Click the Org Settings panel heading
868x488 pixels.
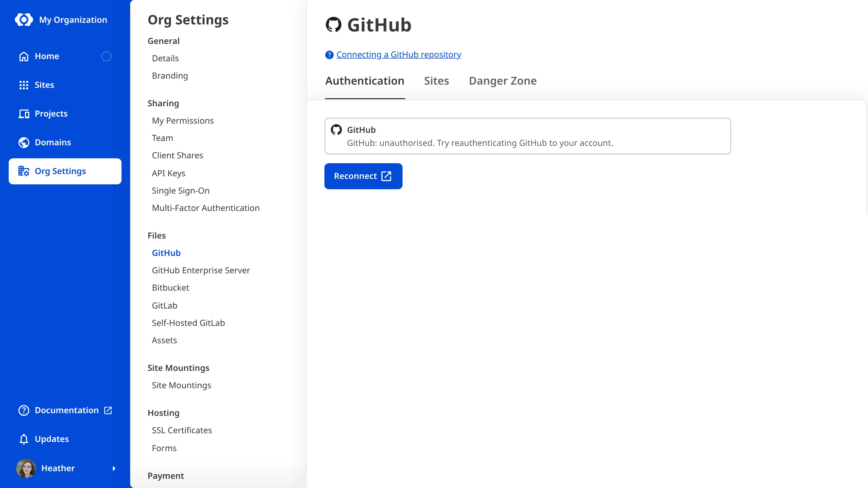coord(188,20)
